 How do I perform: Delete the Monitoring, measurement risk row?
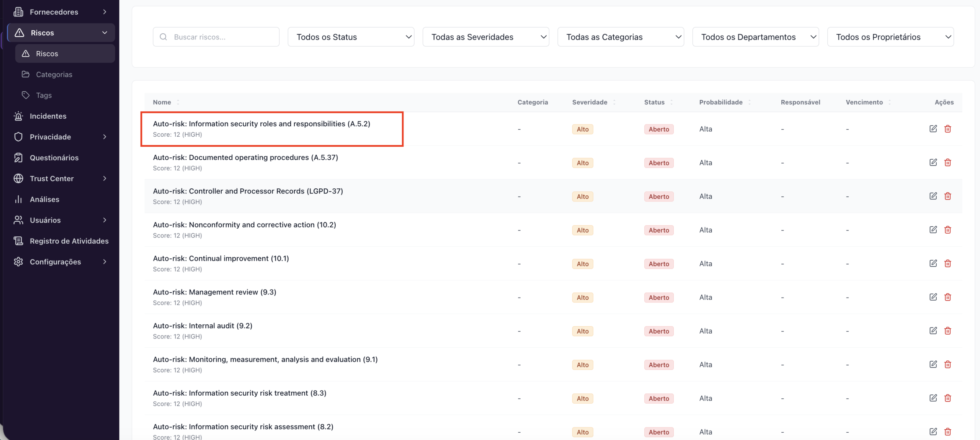coord(947,365)
